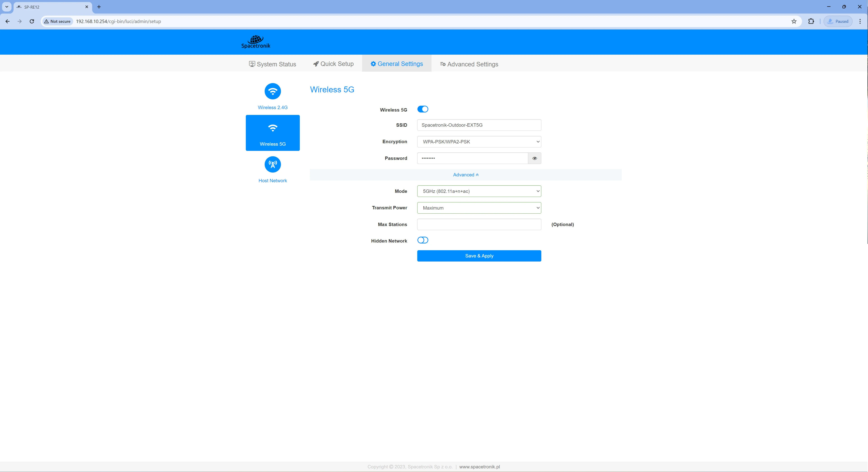Open the Mode dropdown
This screenshot has width=868, height=472.
[479, 191]
